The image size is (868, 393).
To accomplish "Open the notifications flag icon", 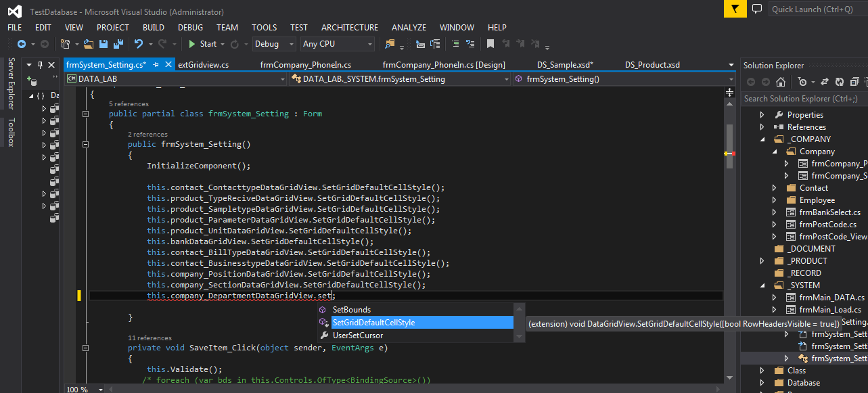I will (x=735, y=9).
